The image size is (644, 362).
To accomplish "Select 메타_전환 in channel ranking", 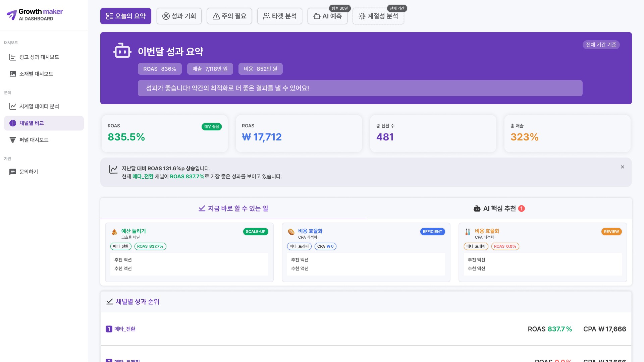I will 124,329.
